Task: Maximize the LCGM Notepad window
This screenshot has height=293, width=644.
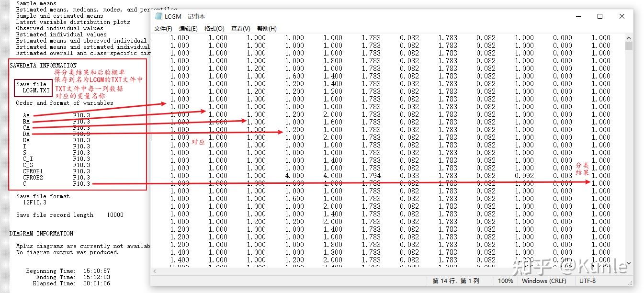Action: [x=600, y=16]
